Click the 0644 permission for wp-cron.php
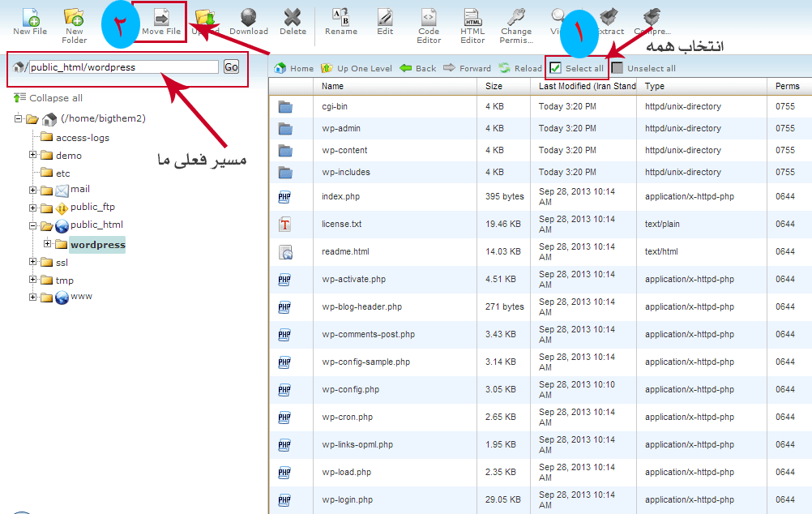The height and width of the screenshot is (514, 812). [785, 417]
